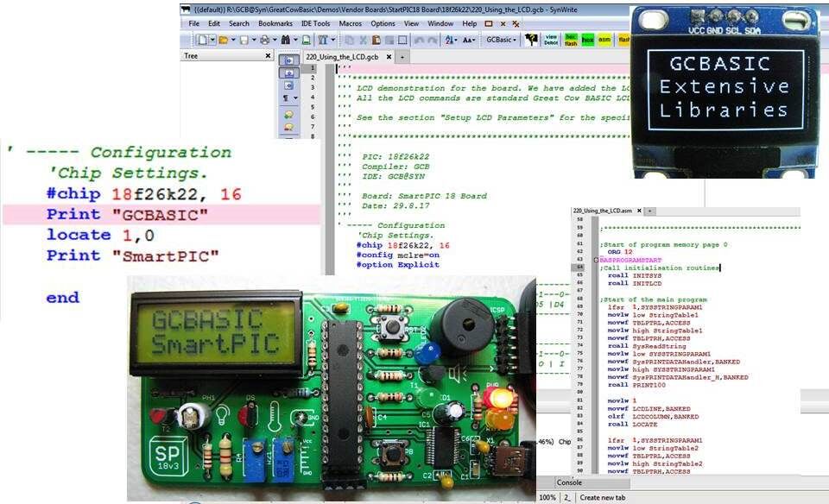Toggle the first icon in editor side toolbar
This screenshot has height=504, width=829.
click(287, 60)
